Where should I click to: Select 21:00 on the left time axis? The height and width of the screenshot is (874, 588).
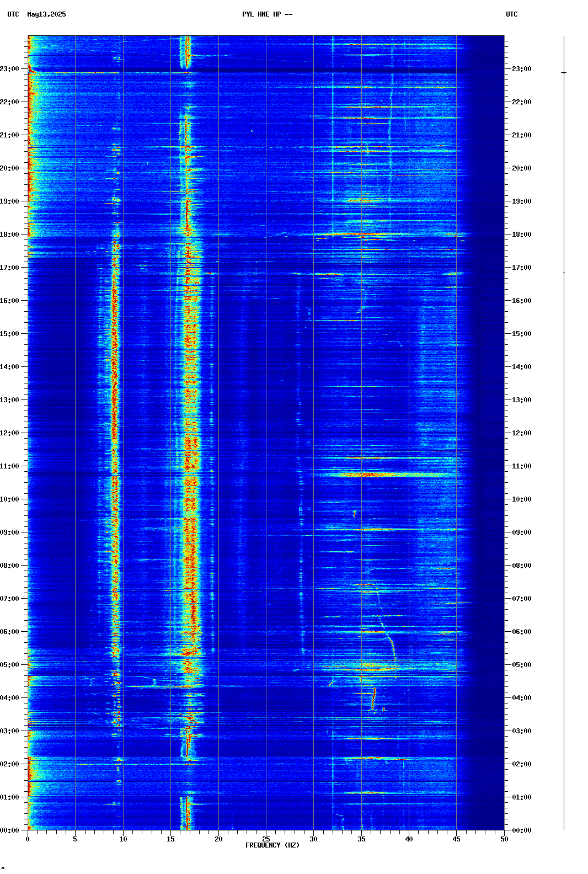point(10,135)
